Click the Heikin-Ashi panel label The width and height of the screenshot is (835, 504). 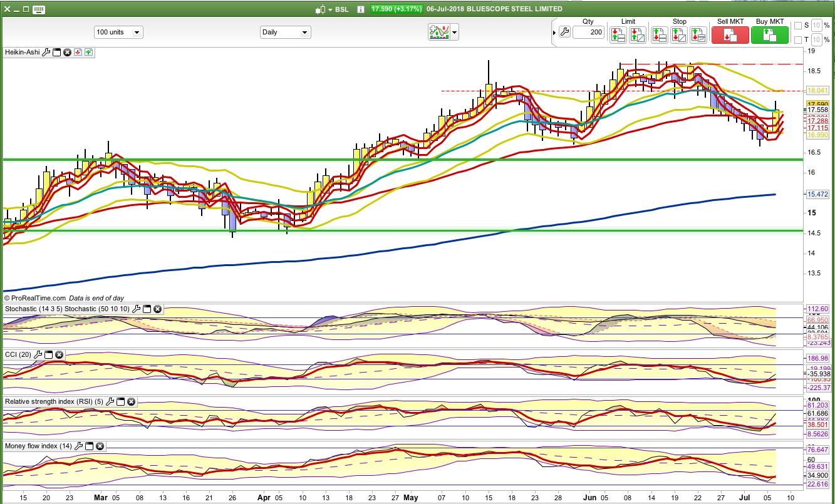[x=23, y=53]
